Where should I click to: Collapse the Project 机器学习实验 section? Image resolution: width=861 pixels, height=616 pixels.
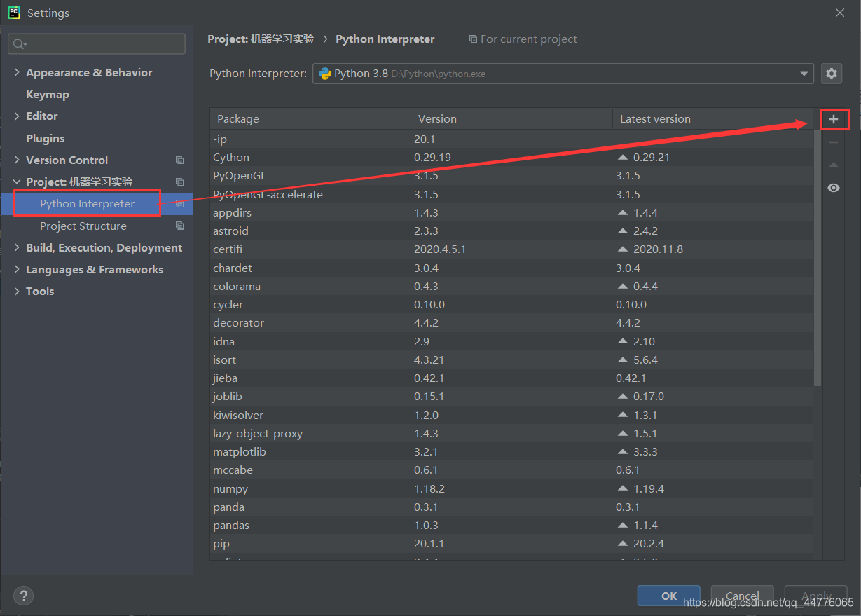point(17,182)
